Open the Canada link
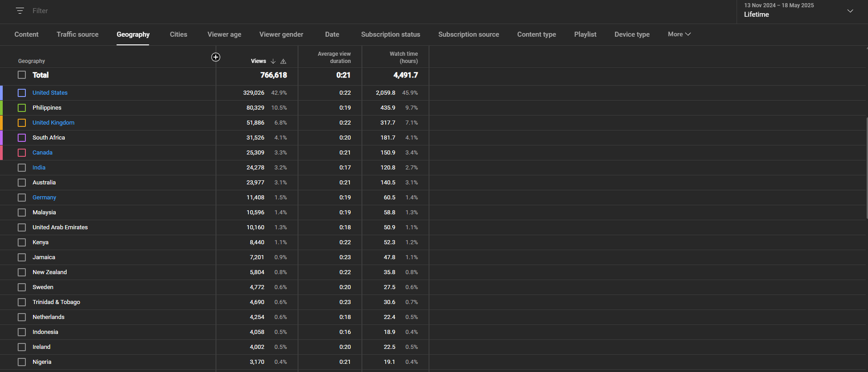Screen dimensions: 868x372 click(x=43, y=153)
